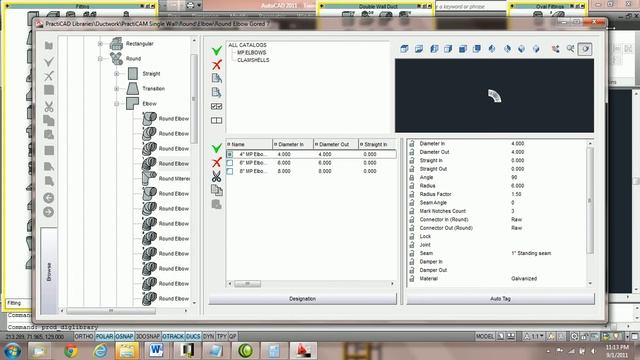Click the back arrow icon in the left sidebar
Screen dimensions: 640x360
pyautogui.click(x=49, y=198)
